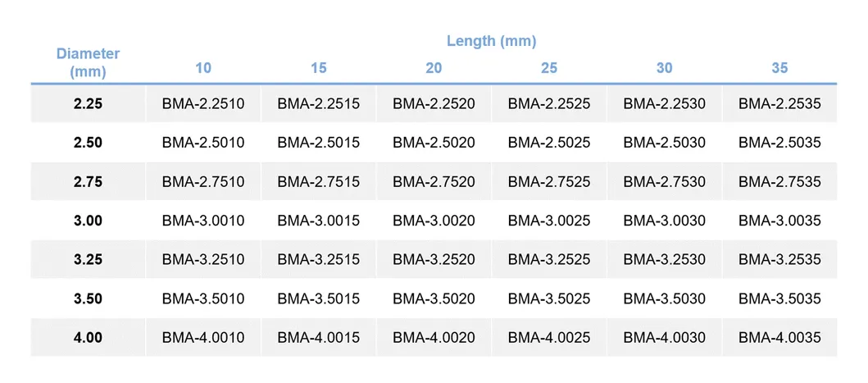Click the Length (mm) header
The width and height of the screenshot is (868, 383).
[491, 41]
